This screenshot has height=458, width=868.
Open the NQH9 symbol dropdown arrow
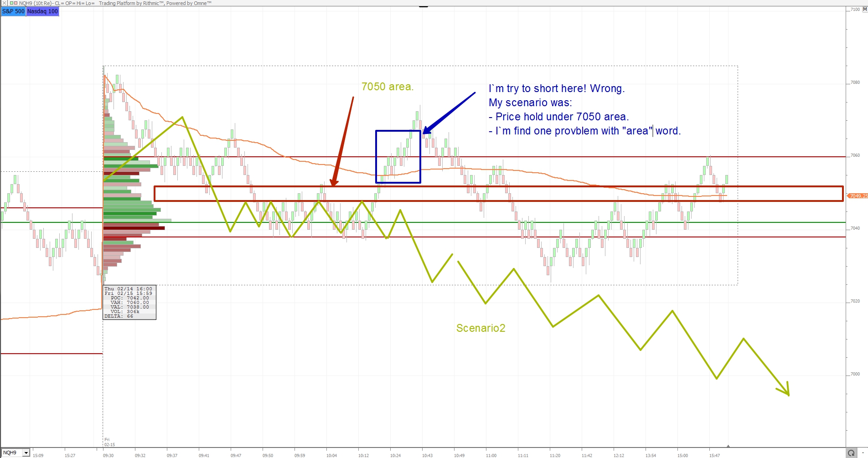26,453
